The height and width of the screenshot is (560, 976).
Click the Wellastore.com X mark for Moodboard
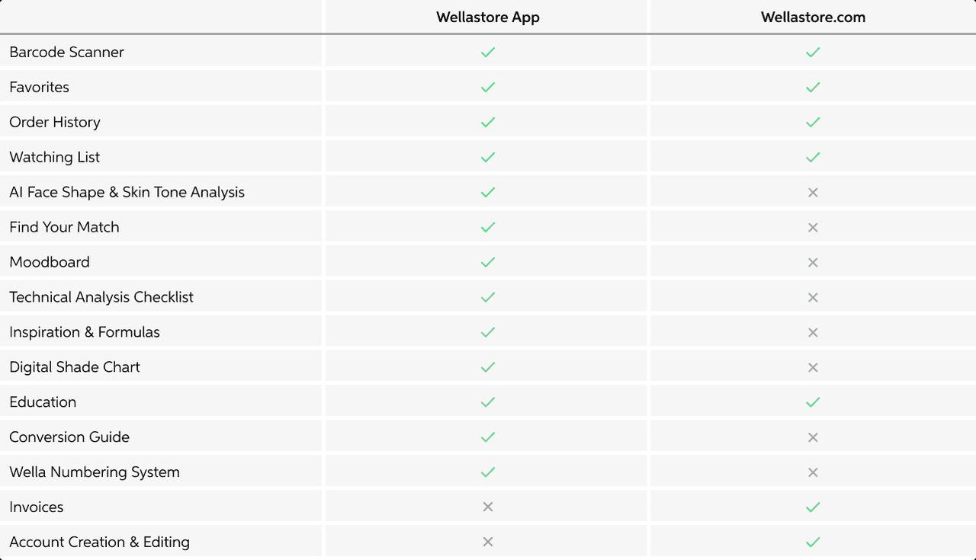(x=813, y=263)
